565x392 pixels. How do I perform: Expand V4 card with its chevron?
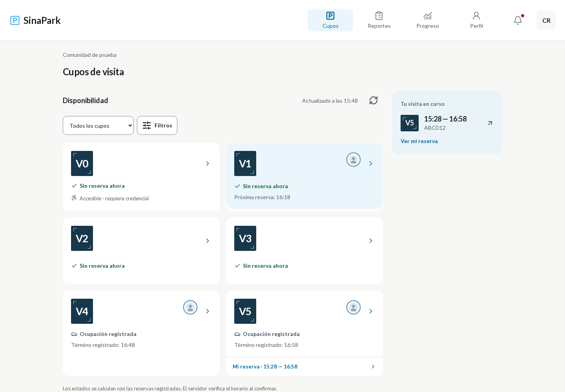(208, 311)
